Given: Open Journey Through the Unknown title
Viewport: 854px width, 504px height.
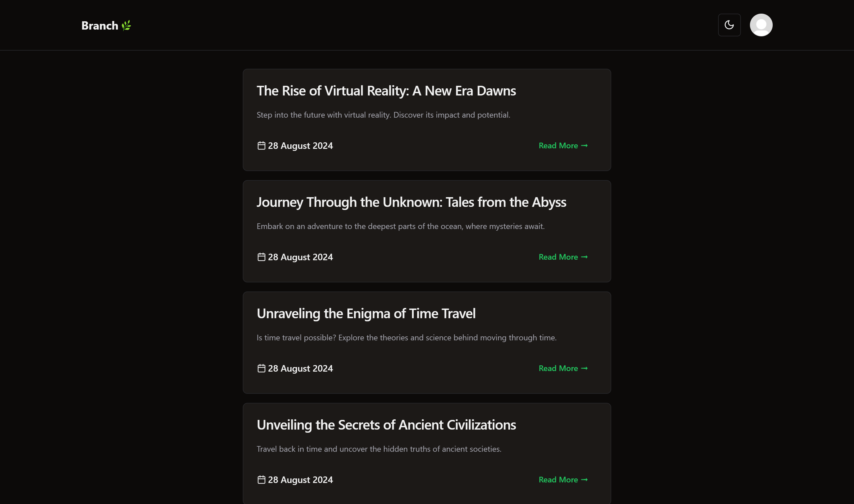Looking at the screenshot, I should point(411,202).
